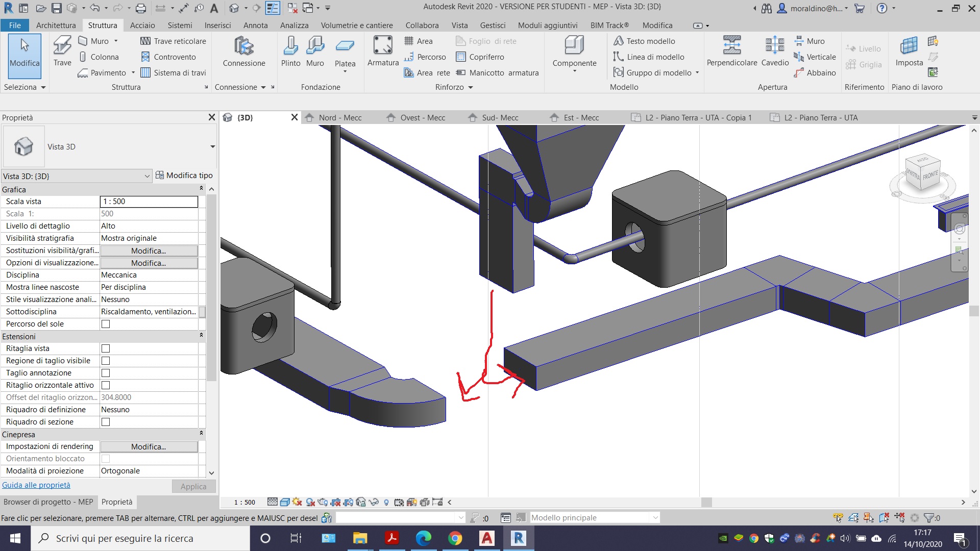Select the Trave (beam) tool
Image resolution: width=980 pixels, height=551 pixels.
coord(62,51)
